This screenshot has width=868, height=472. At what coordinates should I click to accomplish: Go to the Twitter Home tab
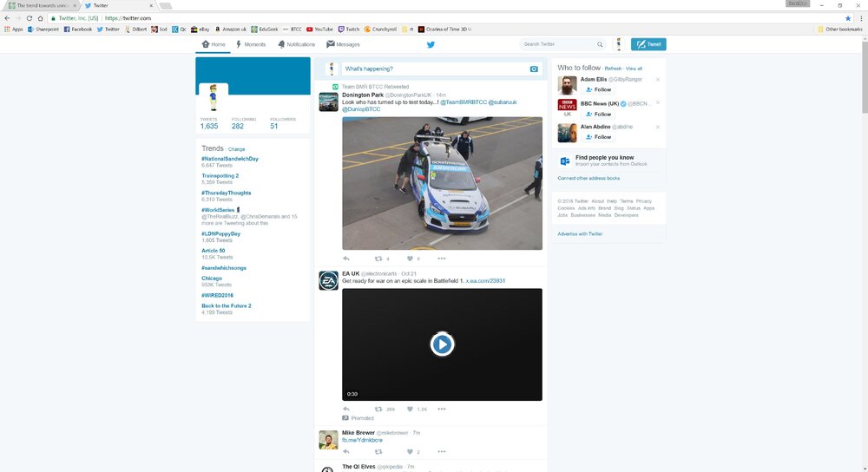click(214, 44)
